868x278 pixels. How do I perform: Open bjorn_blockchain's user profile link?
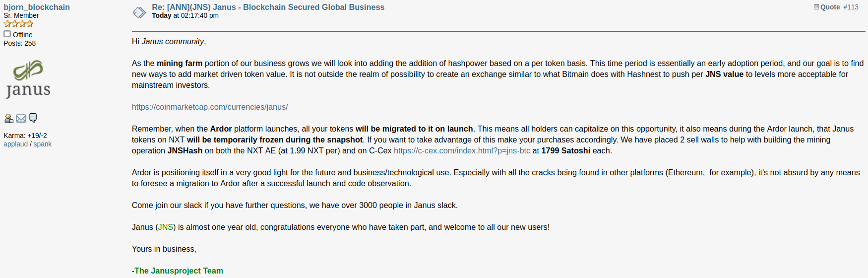click(x=37, y=7)
